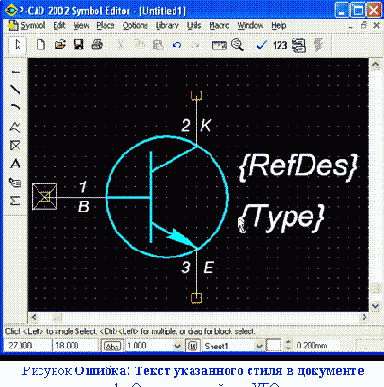Click the vertical scrollbar up arrow
This screenshot has width=384, height=387.
point(375,65)
